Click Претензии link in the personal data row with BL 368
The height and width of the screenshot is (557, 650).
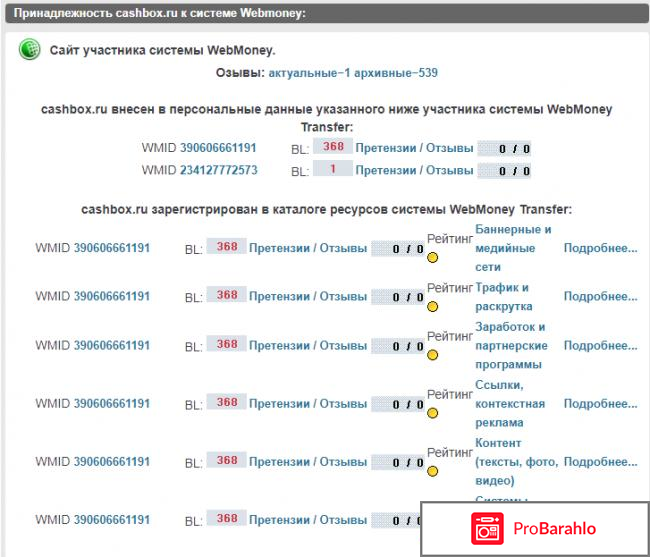pos(386,148)
